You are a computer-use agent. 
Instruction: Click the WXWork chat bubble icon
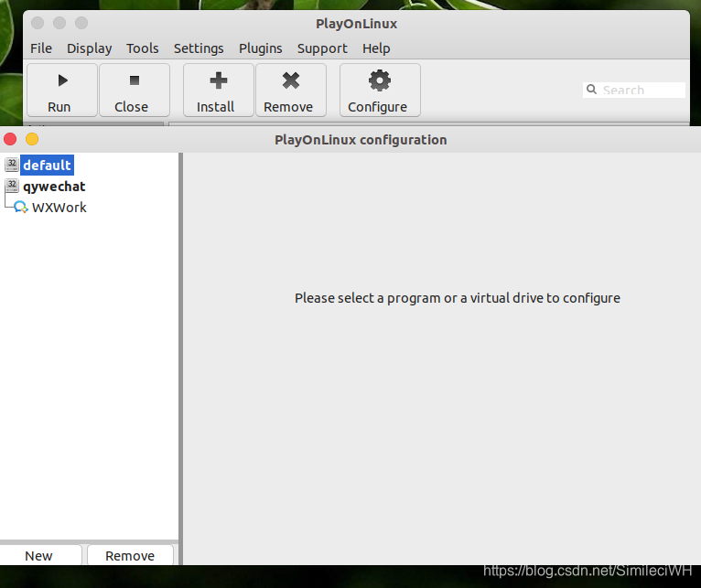click(20, 208)
